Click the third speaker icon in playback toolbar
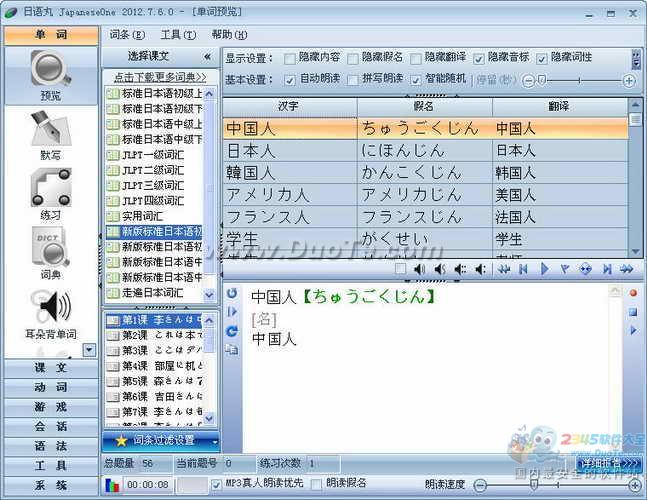The width and height of the screenshot is (647, 500). 460,269
